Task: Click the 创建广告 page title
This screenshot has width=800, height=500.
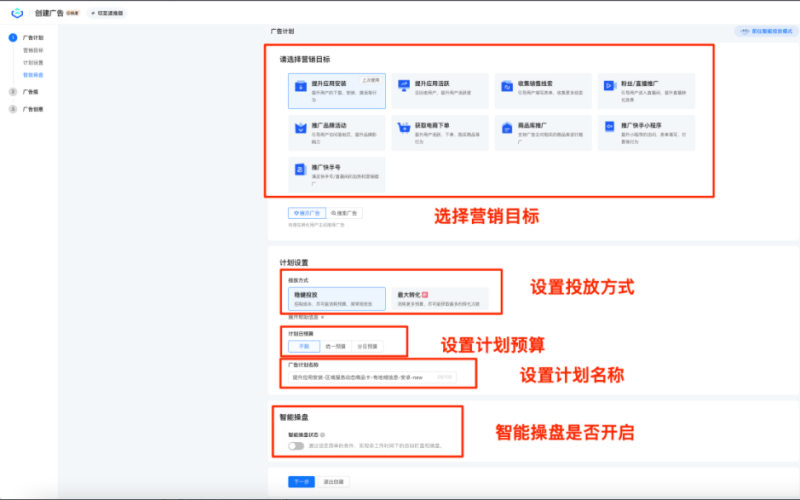Action: click(x=49, y=13)
